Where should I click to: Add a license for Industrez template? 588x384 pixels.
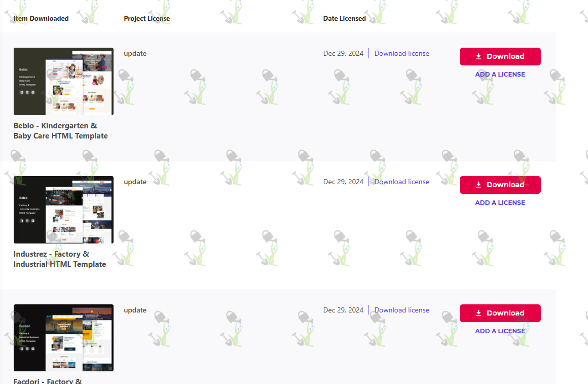[x=500, y=203]
